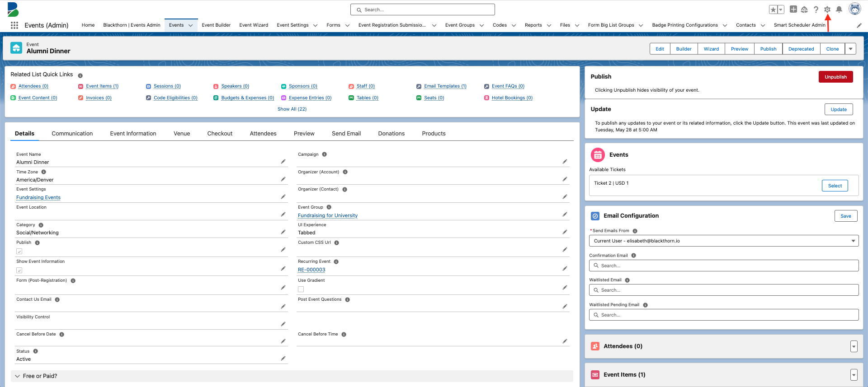The width and height of the screenshot is (868, 387).
Task: Switch to the Donations tab
Action: point(392,134)
